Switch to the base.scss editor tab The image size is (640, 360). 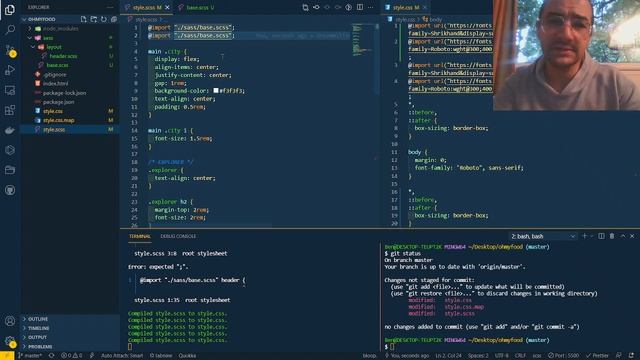[x=197, y=7]
